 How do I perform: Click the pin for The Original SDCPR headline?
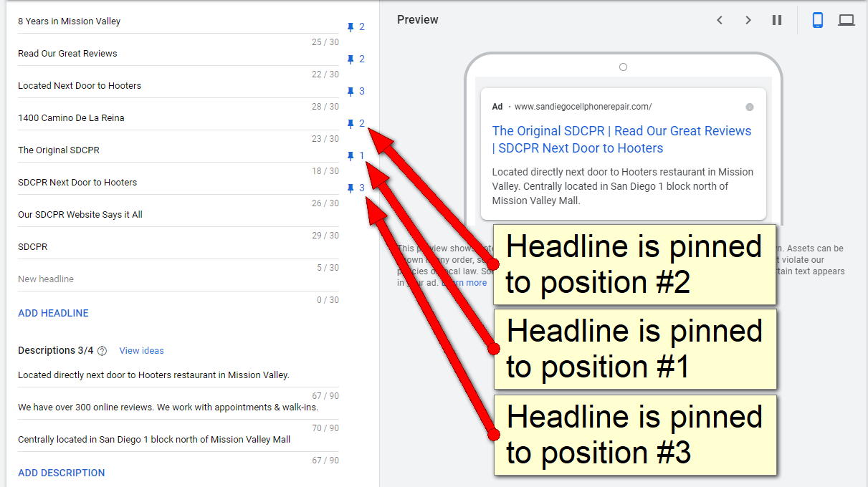tap(356, 156)
